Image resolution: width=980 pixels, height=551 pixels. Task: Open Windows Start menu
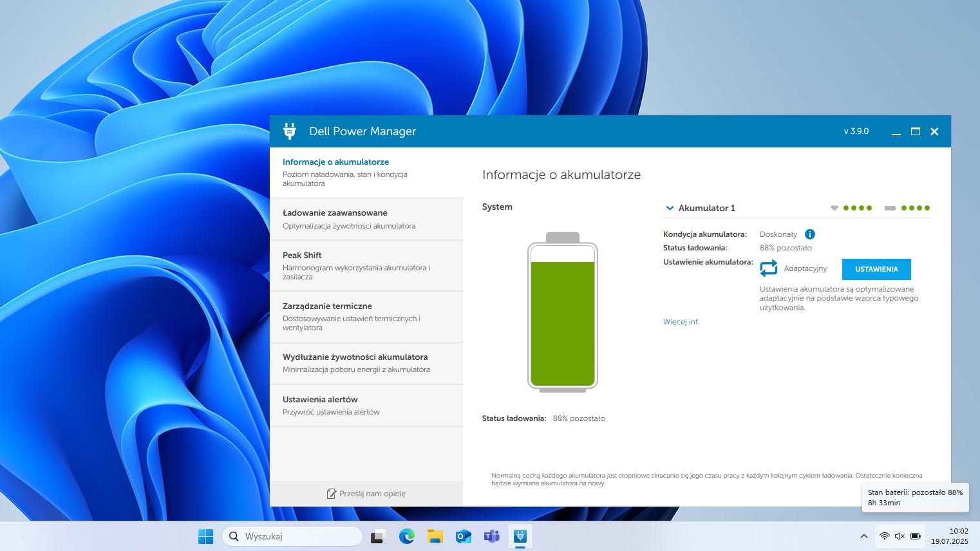[205, 536]
